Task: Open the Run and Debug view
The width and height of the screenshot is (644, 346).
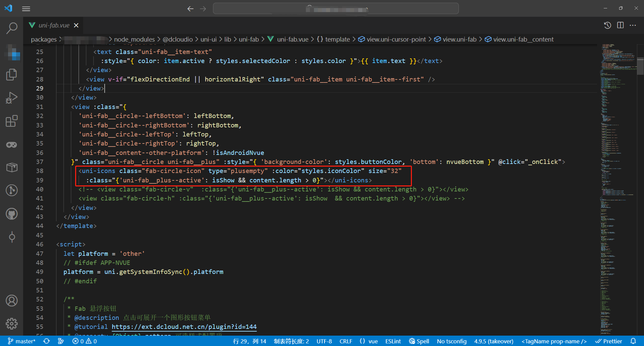Action: 12,98
